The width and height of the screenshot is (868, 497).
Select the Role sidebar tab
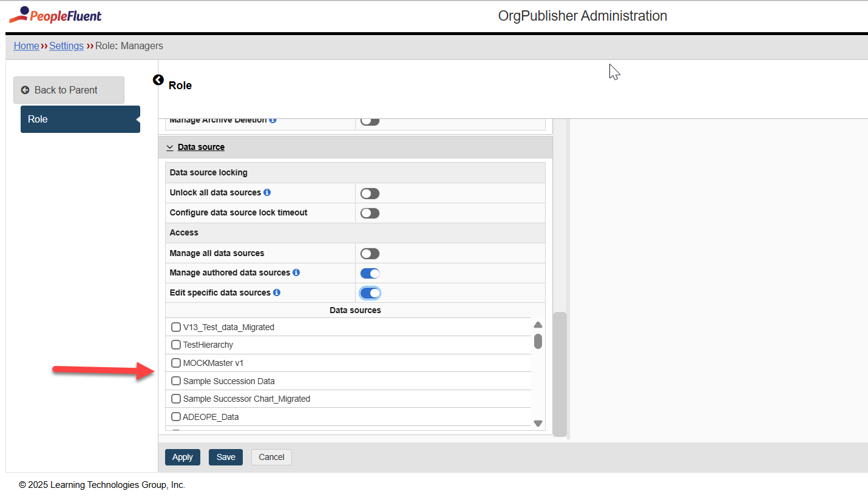point(80,119)
